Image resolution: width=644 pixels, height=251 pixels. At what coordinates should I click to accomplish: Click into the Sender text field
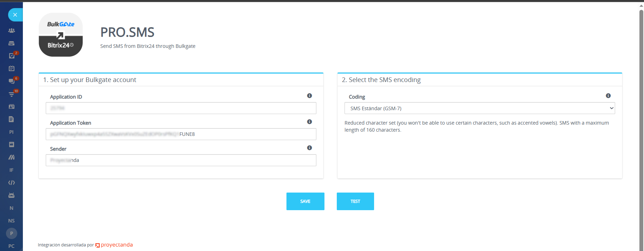coord(181,161)
